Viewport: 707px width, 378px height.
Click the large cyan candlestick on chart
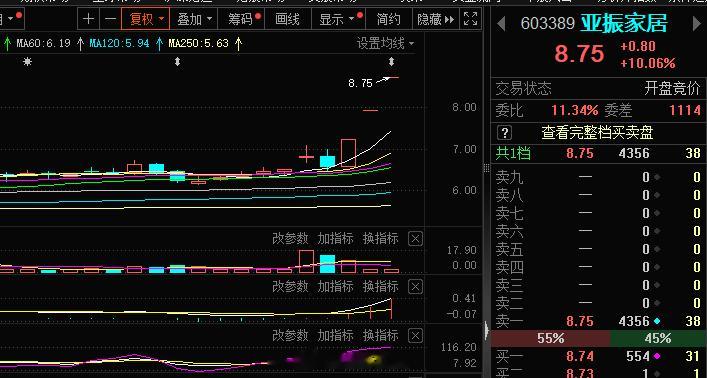(x=327, y=161)
